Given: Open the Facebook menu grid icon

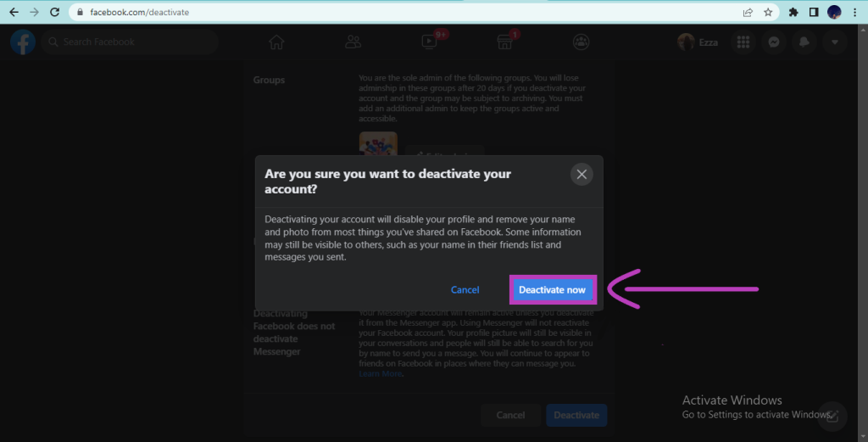Looking at the screenshot, I should 743,42.
